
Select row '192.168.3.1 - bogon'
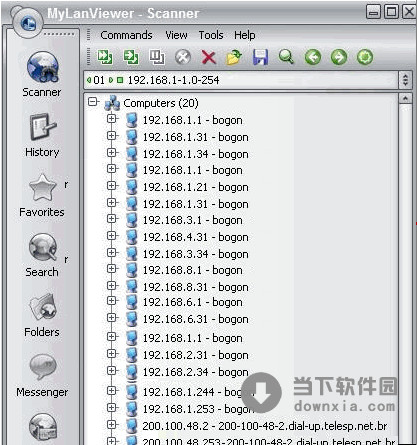pyautogui.click(x=193, y=220)
